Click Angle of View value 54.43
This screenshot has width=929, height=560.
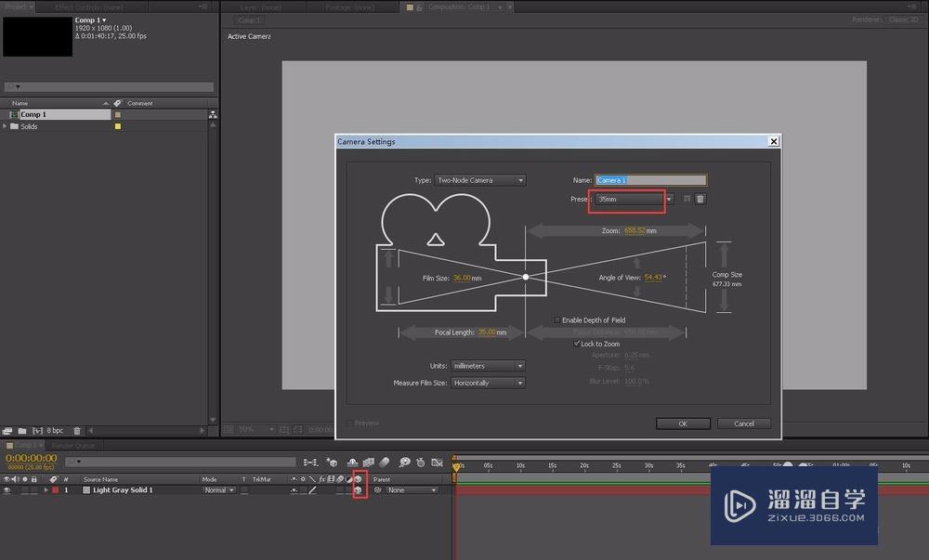653,277
